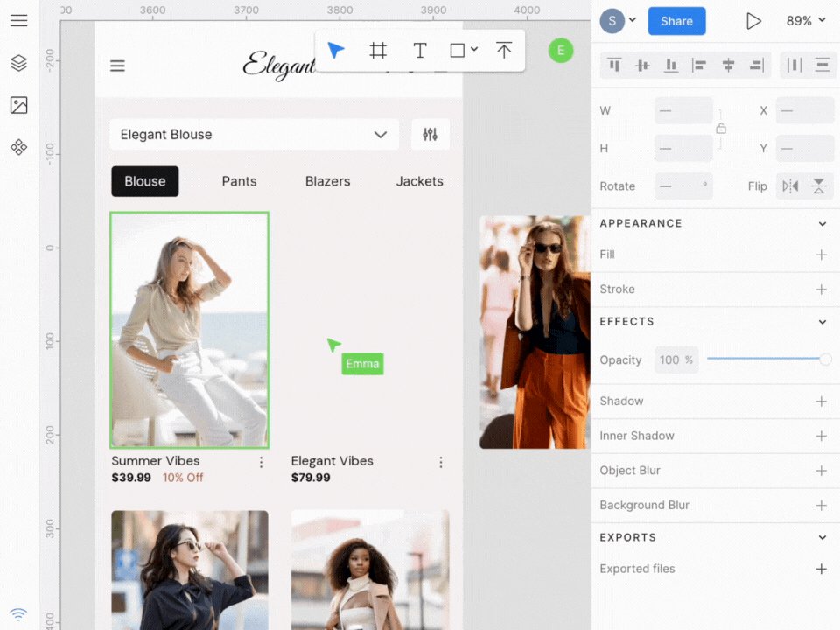Select the move cursor tool
The height and width of the screenshot is (630, 840).
[x=336, y=51]
